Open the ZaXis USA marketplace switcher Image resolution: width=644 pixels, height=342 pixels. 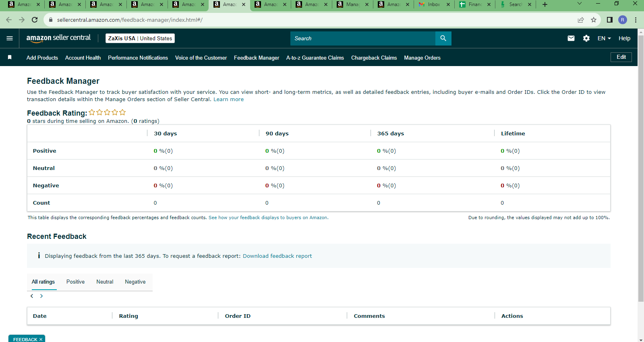pyautogui.click(x=140, y=38)
